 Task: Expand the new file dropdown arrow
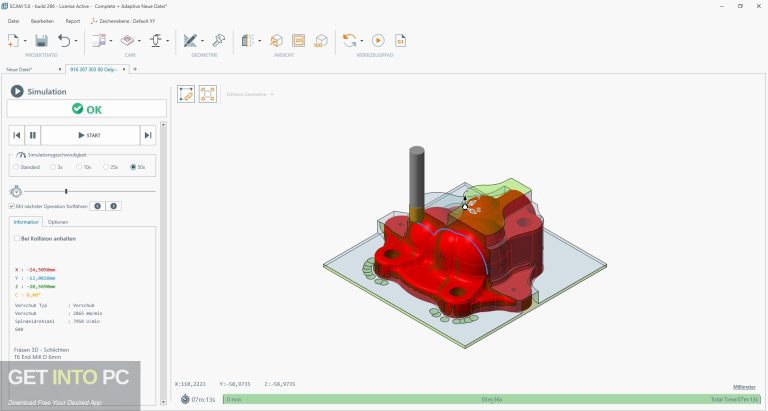pyautogui.click(x=24, y=41)
